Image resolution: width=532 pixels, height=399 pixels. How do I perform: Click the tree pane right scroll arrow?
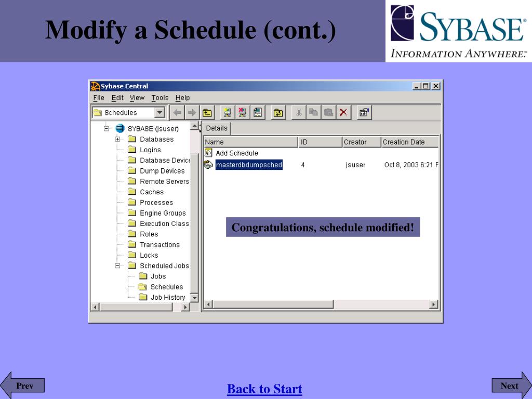185,307
